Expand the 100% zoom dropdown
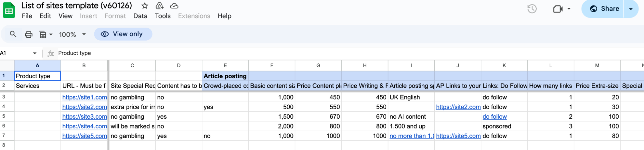644x150 pixels. coord(72,34)
